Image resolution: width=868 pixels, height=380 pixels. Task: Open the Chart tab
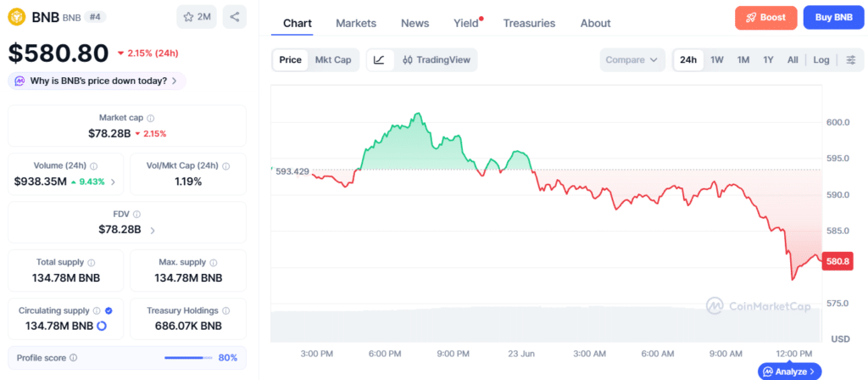click(x=298, y=23)
